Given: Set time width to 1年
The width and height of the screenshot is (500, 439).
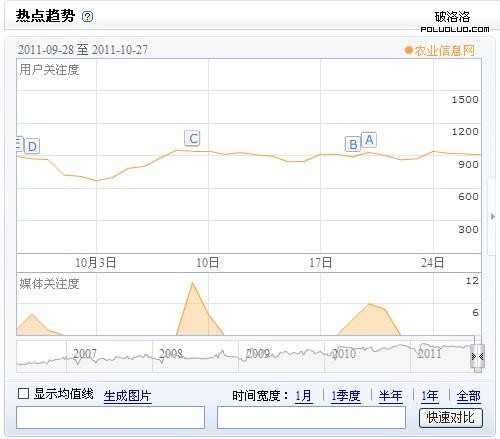Looking at the screenshot, I should pos(429,396).
